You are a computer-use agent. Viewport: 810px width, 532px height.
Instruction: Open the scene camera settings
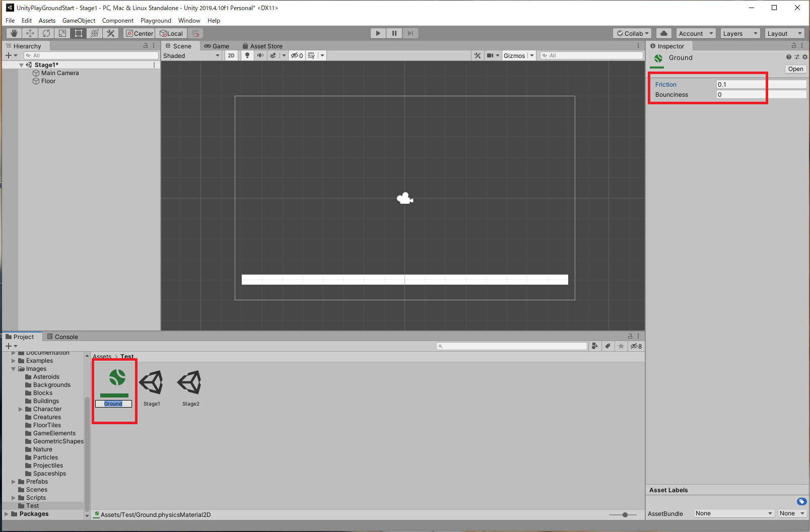point(490,55)
